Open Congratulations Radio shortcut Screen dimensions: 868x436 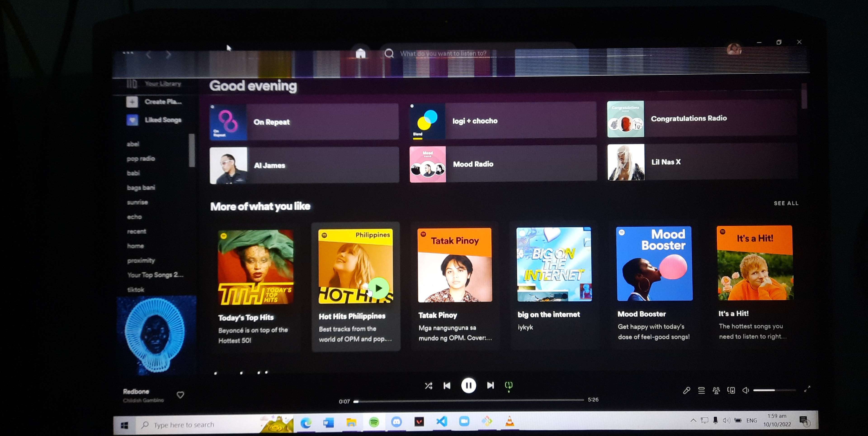point(702,119)
